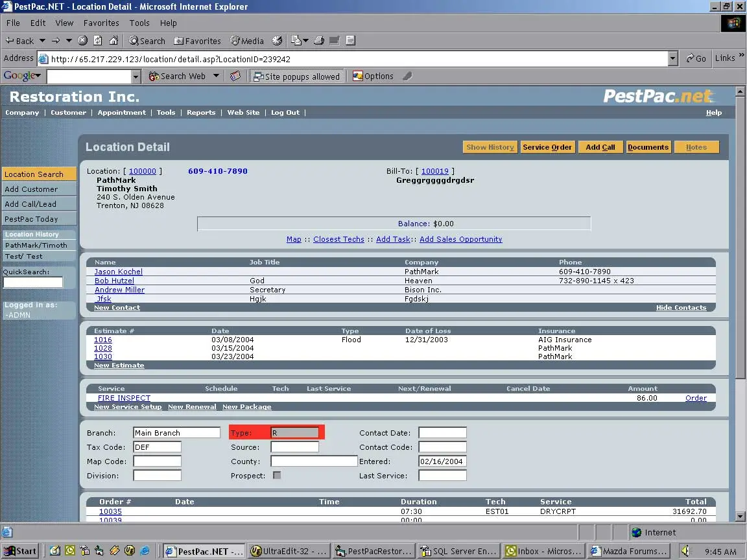The image size is (747, 560).
Task: Enable the Prospect checkbox
Action: point(276,475)
